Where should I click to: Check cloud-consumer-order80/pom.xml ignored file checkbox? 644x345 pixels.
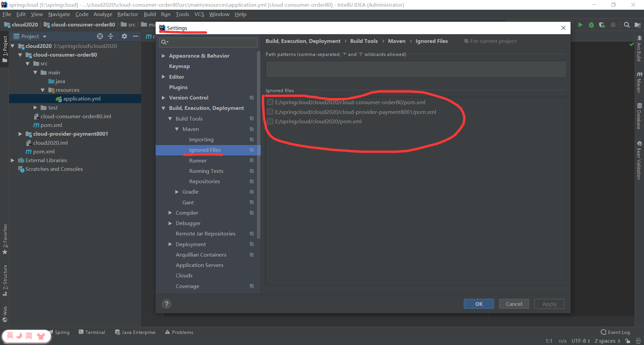[x=270, y=102]
